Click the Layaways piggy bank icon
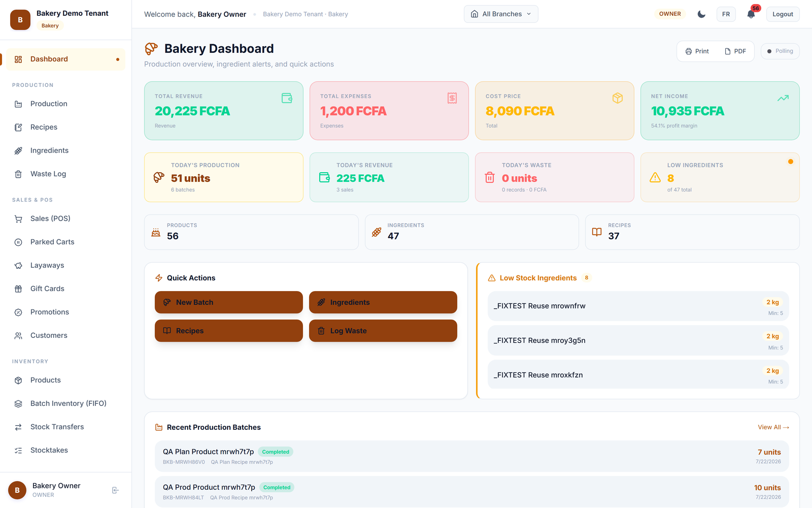The height and width of the screenshot is (508, 812). [18, 266]
